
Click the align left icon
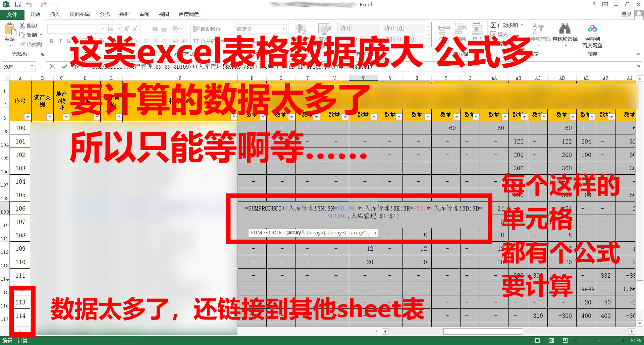(x=147, y=41)
